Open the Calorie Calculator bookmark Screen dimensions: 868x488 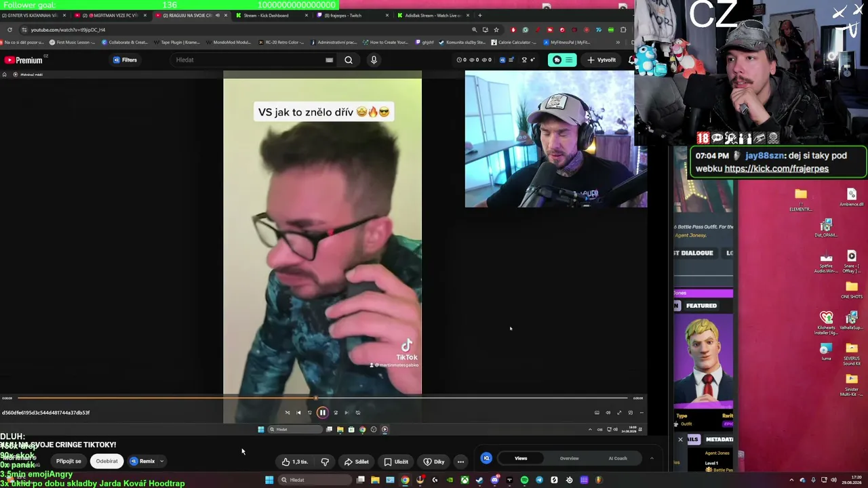coord(514,42)
